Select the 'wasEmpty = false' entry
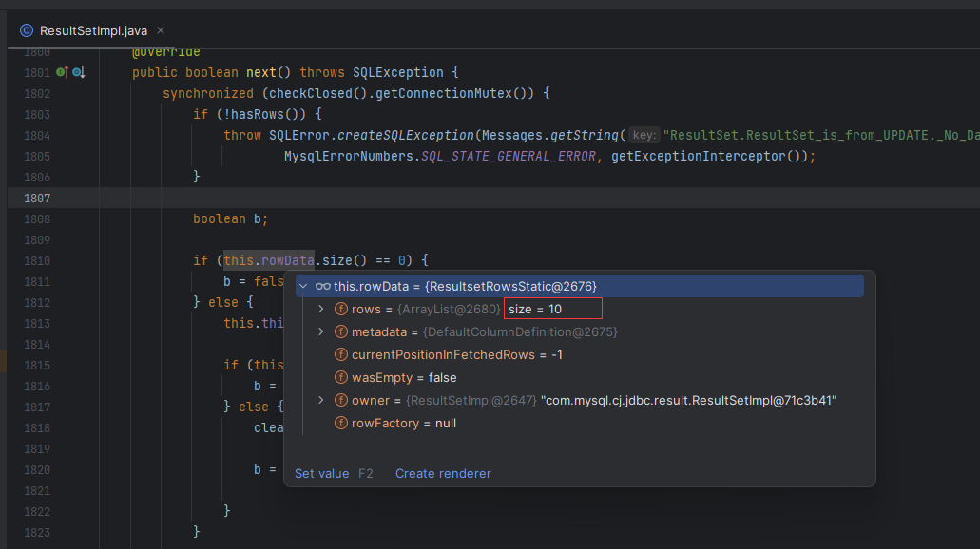Viewport: 980px width, 549px height. pos(404,378)
